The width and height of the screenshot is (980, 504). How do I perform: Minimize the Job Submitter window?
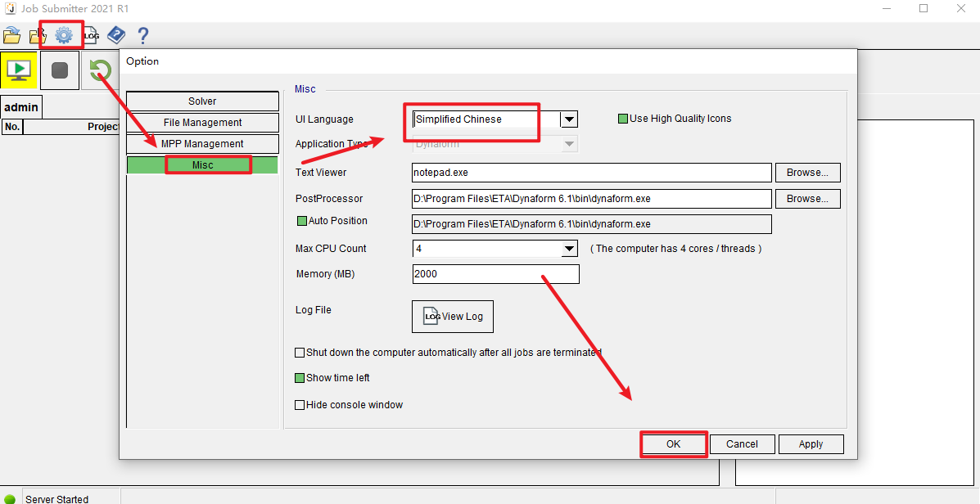click(887, 9)
